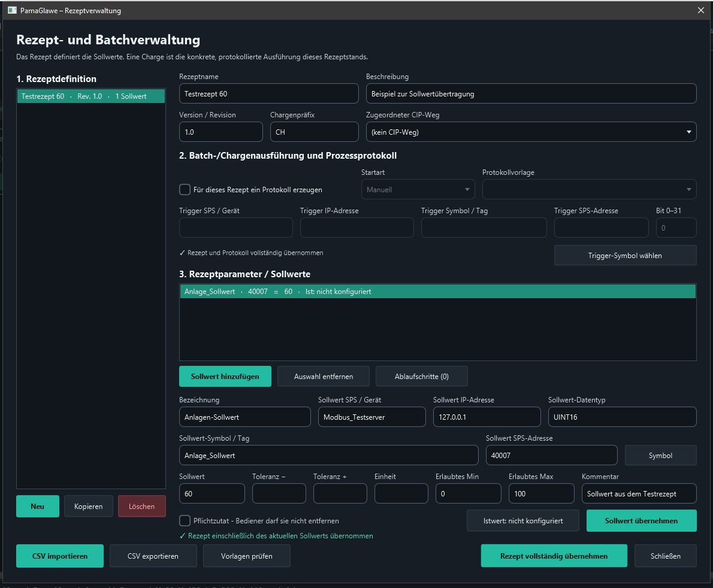Enable 'Für dieses Rezept ein Protokoll erzeugen' checkbox
The width and height of the screenshot is (713, 588).
(x=185, y=189)
